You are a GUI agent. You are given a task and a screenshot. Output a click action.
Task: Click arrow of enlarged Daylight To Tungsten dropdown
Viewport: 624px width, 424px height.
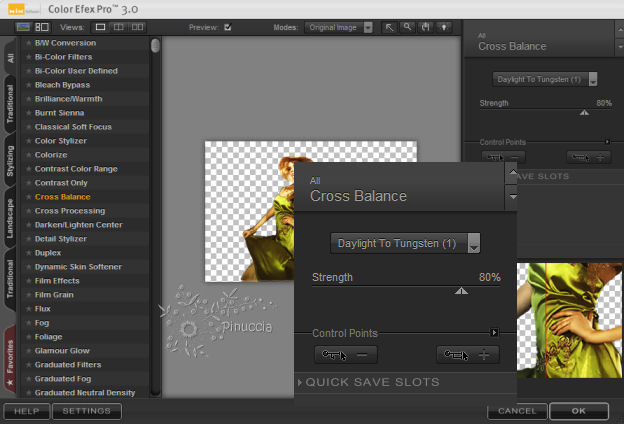pos(474,243)
